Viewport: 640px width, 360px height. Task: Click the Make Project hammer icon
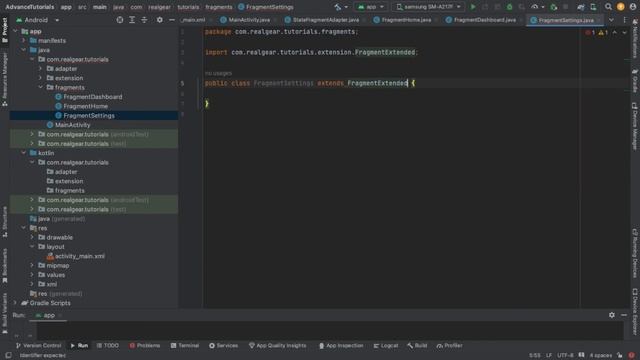(x=337, y=7)
